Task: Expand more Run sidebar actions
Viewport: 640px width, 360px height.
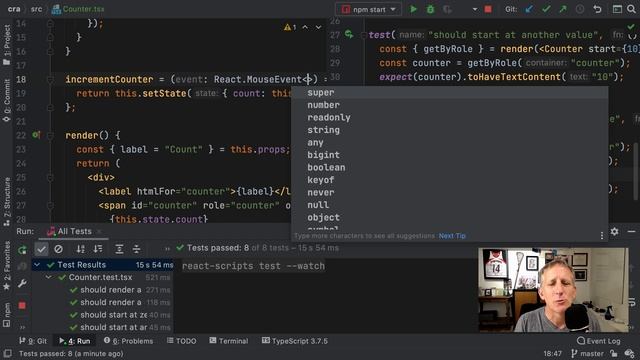Action: [22, 327]
